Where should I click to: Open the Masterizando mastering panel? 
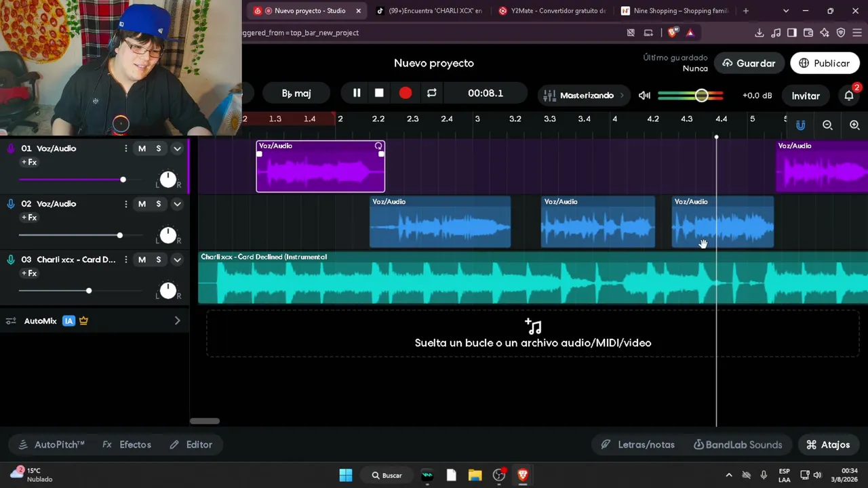[x=583, y=96]
